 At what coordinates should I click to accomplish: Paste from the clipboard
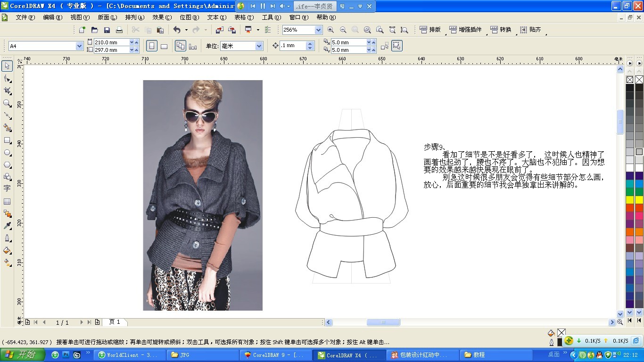[160, 30]
